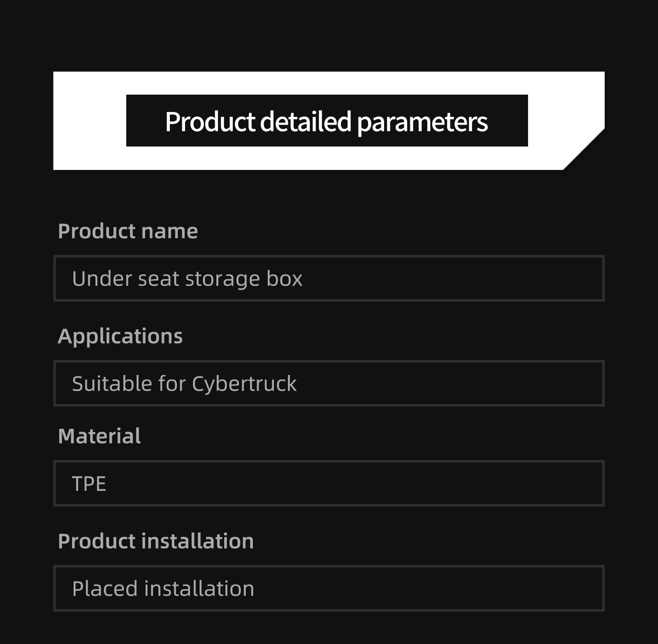The width and height of the screenshot is (658, 644).
Task: Click the word "Cybertruck" in Applications
Action: pos(244,384)
